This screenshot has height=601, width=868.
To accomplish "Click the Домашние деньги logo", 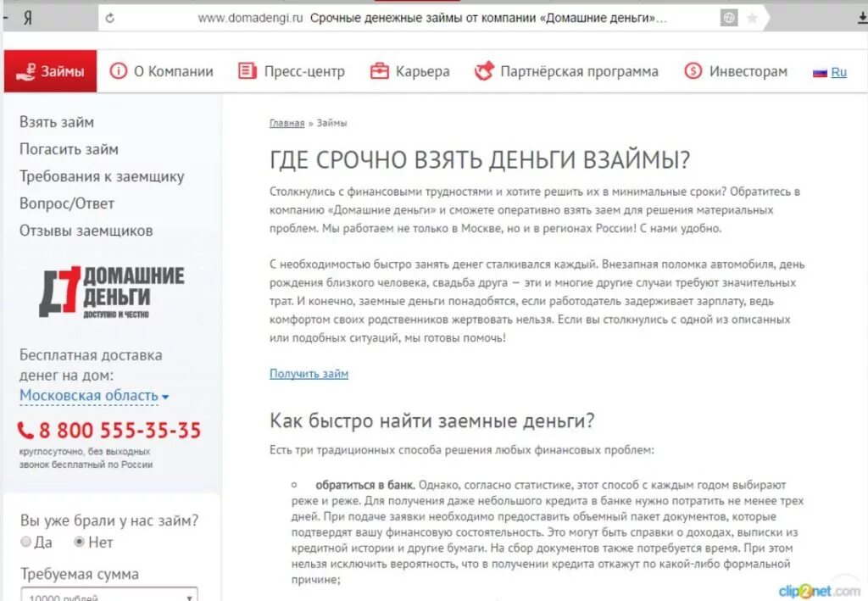I will 111,292.
